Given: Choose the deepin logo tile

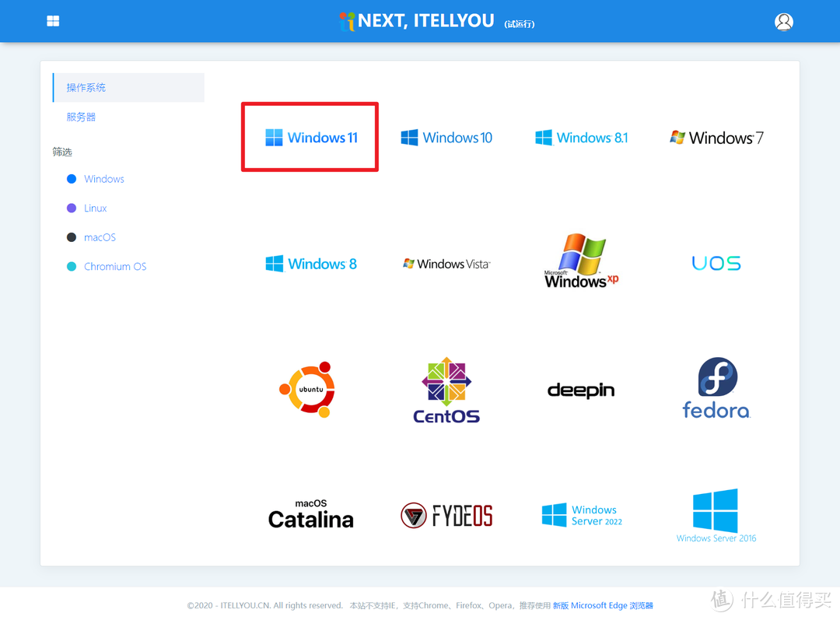Looking at the screenshot, I should pyautogui.click(x=581, y=390).
